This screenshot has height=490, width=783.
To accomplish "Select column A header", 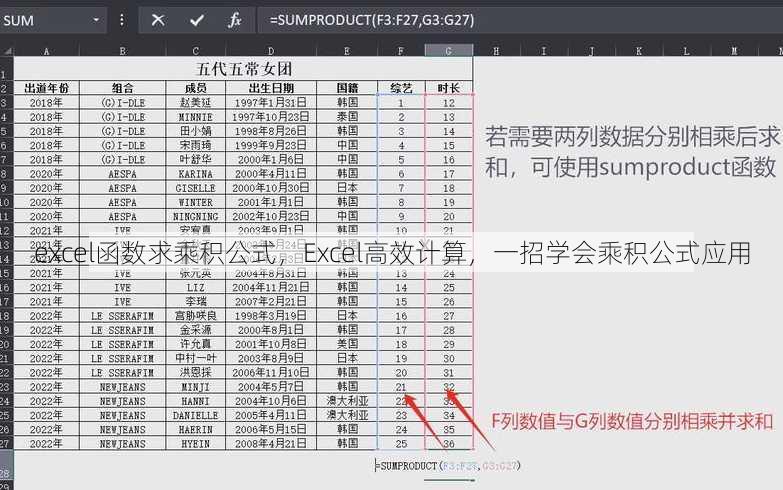I will (x=46, y=51).
